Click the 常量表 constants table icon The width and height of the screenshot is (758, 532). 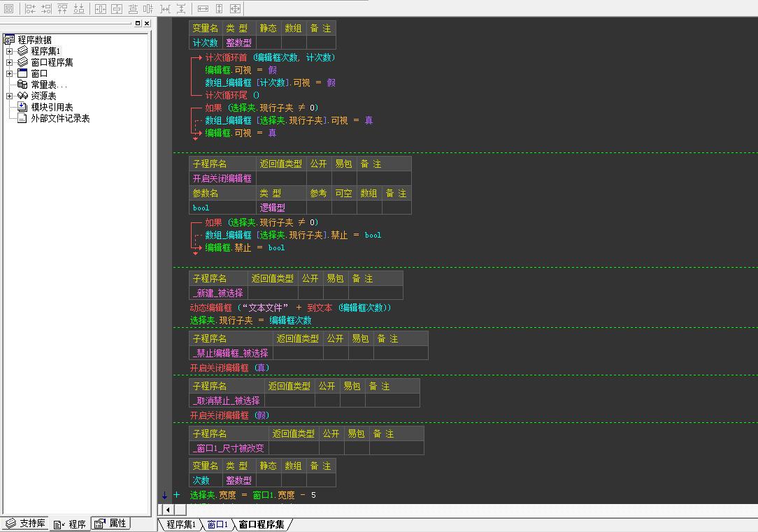(x=22, y=85)
